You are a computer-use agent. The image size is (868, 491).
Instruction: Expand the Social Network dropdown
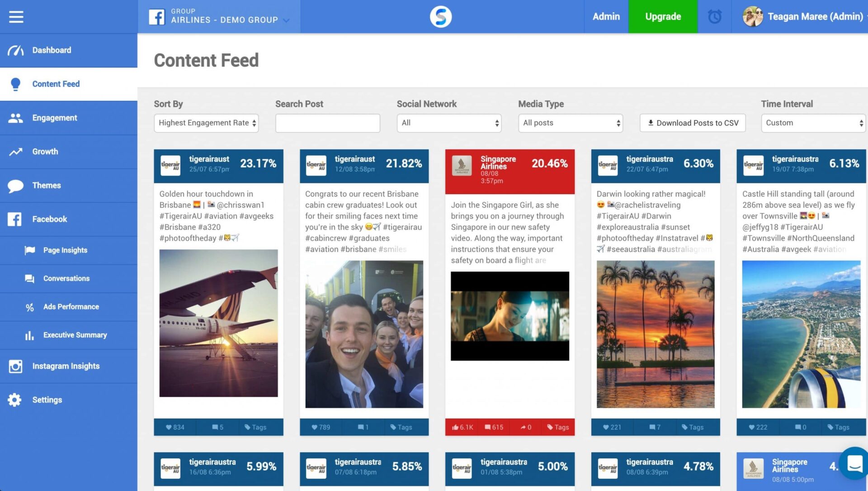[448, 123]
